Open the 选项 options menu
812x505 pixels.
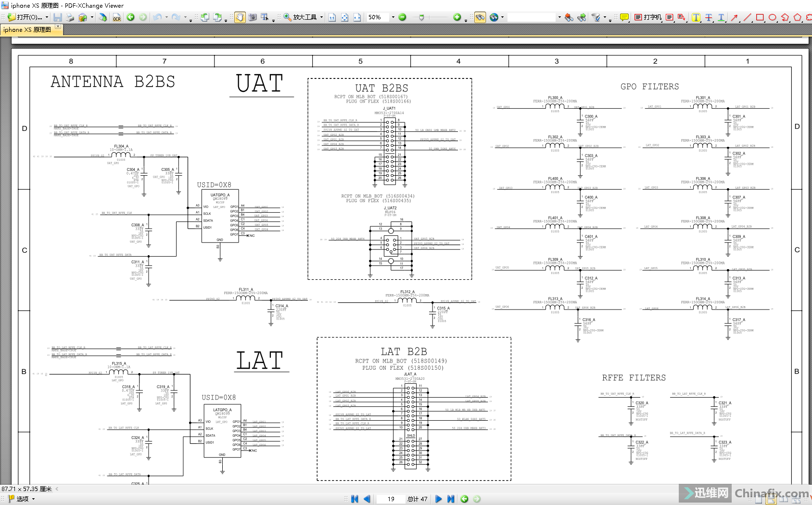pos(22,499)
